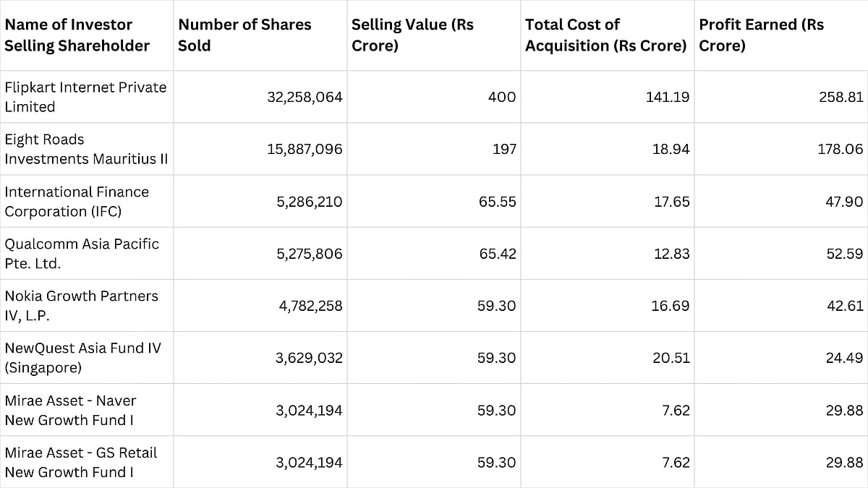Select the 15,887,096 shares sold cell
Screen dimensions: 868x488
[x=308, y=149]
